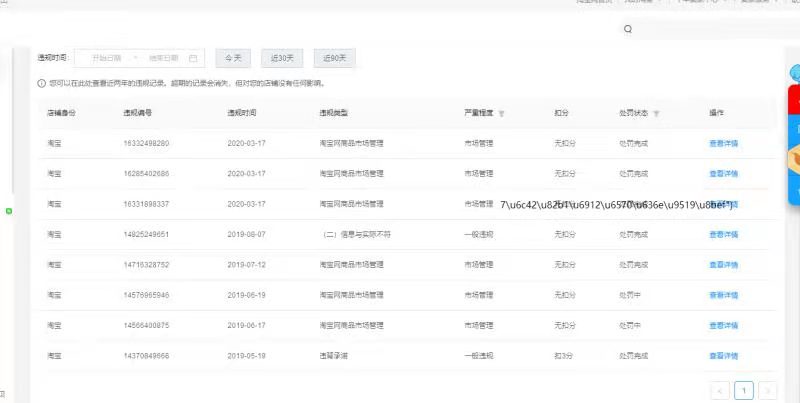Screen dimensions: 800x403
Task: Click the 违规类型 column header
Action: coord(334,113)
